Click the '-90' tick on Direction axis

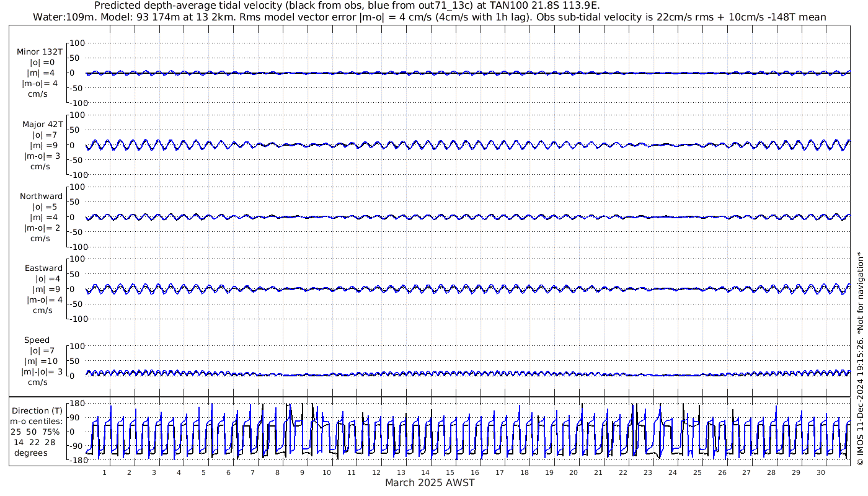point(76,446)
